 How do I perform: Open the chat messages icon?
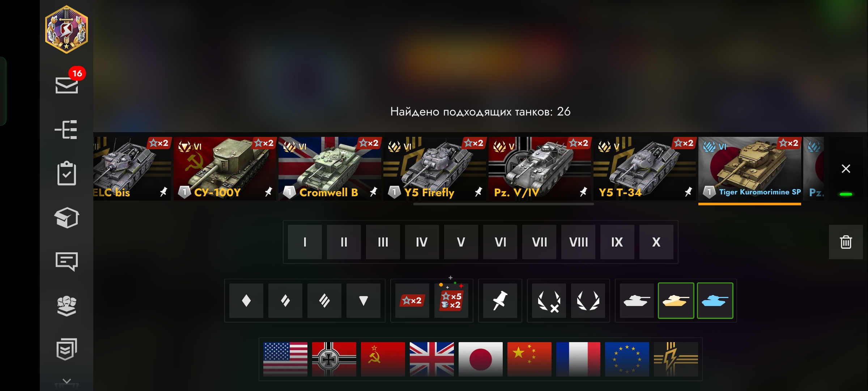[67, 261]
